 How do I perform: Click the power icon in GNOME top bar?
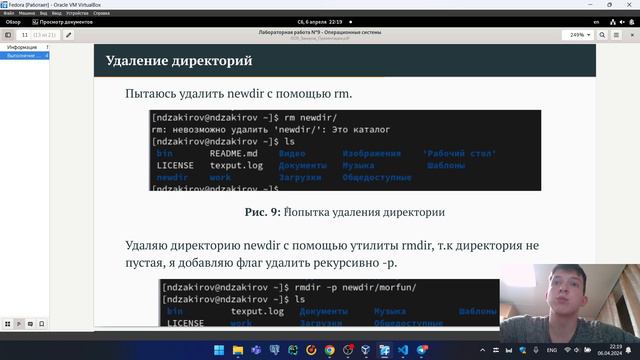pos(631,22)
